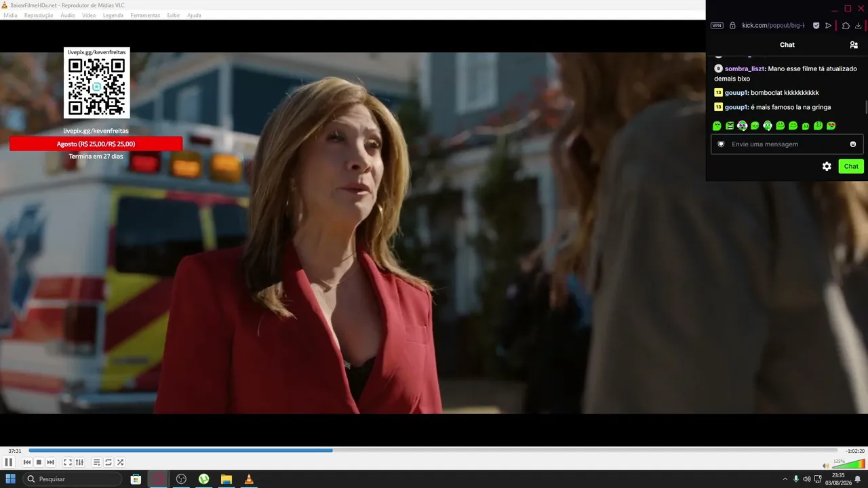
Task: Open File Explorer from taskbar
Action: (226, 479)
